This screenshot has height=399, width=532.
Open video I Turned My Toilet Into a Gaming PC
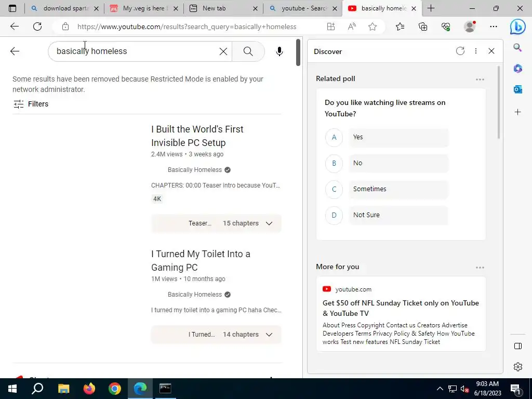(x=201, y=261)
